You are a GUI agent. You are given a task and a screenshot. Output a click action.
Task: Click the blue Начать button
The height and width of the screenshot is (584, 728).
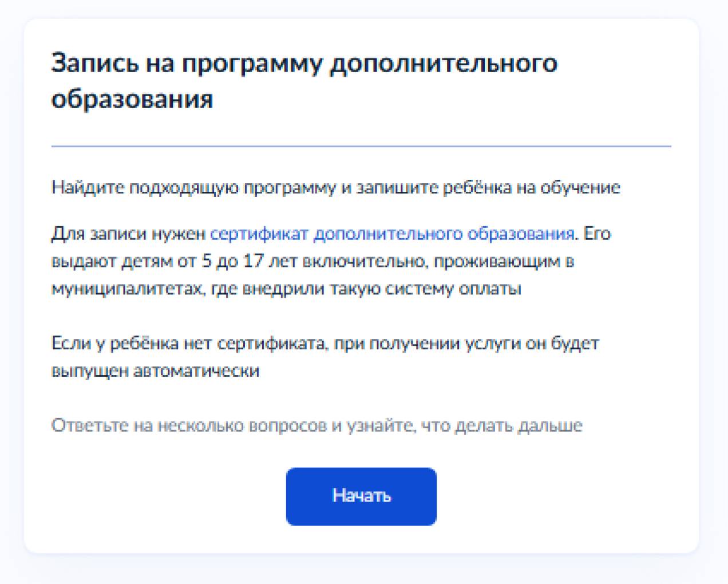tap(361, 496)
